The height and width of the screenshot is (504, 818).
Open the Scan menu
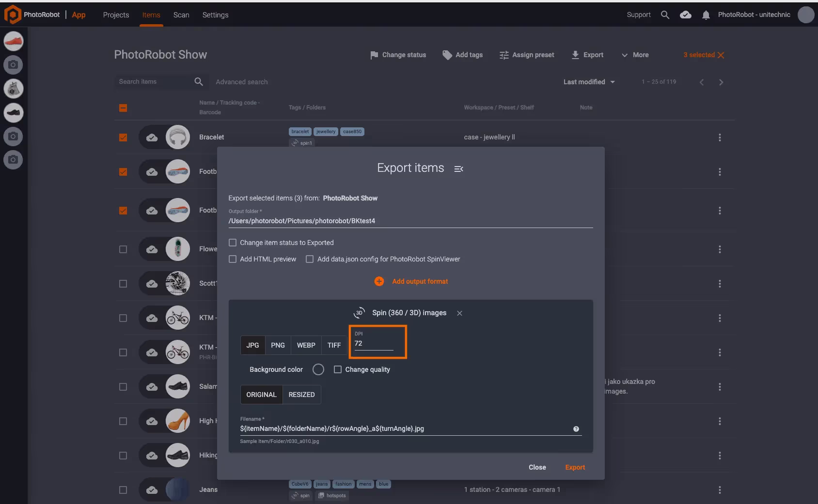click(181, 15)
